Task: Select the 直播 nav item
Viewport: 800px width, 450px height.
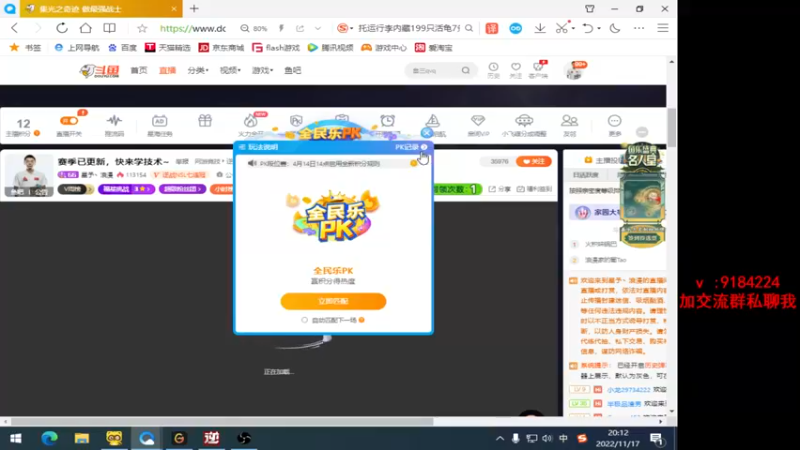Action: click(167, 70)
